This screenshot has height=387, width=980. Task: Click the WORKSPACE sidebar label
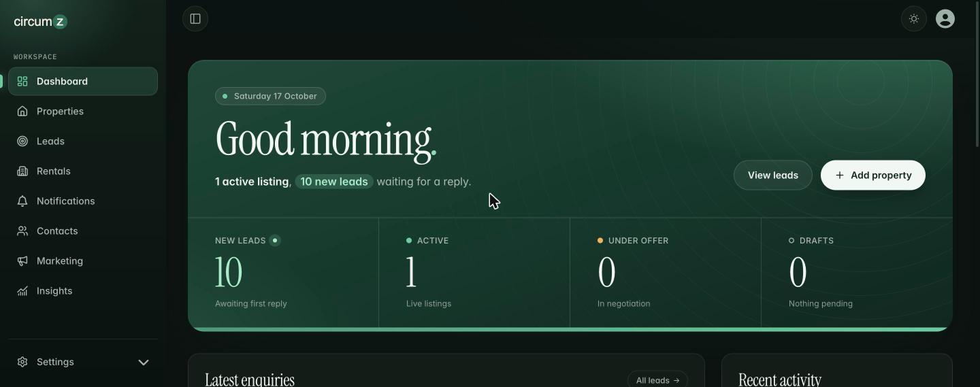pos(35,57)
